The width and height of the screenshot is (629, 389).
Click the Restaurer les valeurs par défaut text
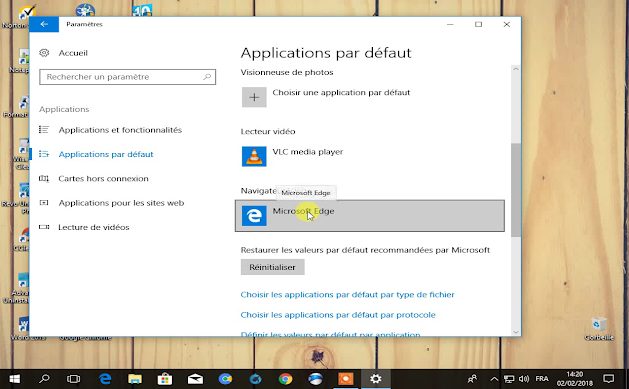coord(365,250)
